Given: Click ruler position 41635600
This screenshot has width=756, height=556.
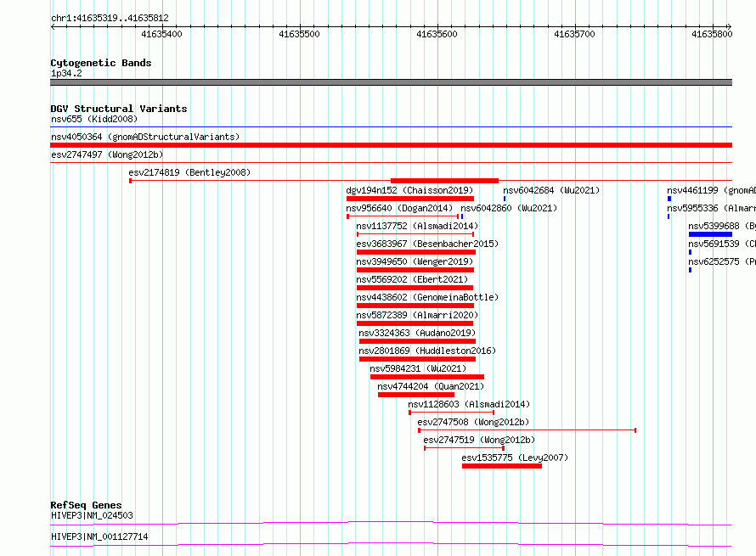Looking at the screenshot, I should tap(437, 34).
